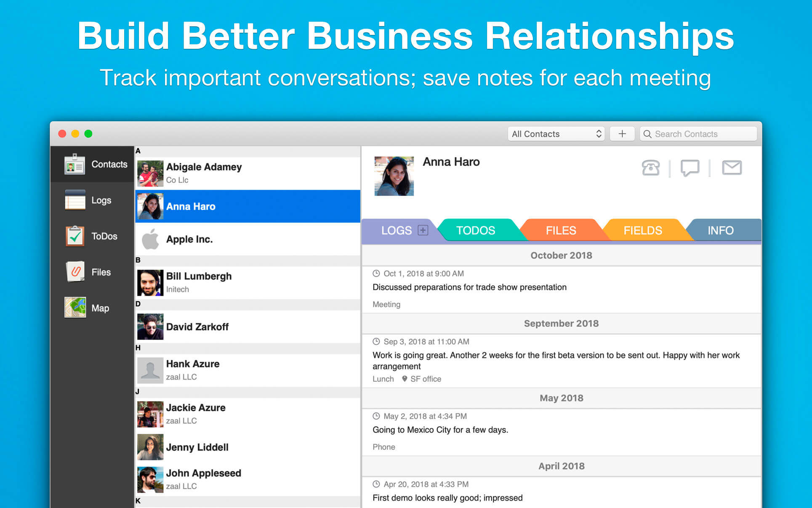Viewport: 812px width, 508px height.
Task: Compose email using envelope icon
Action: 732,168
